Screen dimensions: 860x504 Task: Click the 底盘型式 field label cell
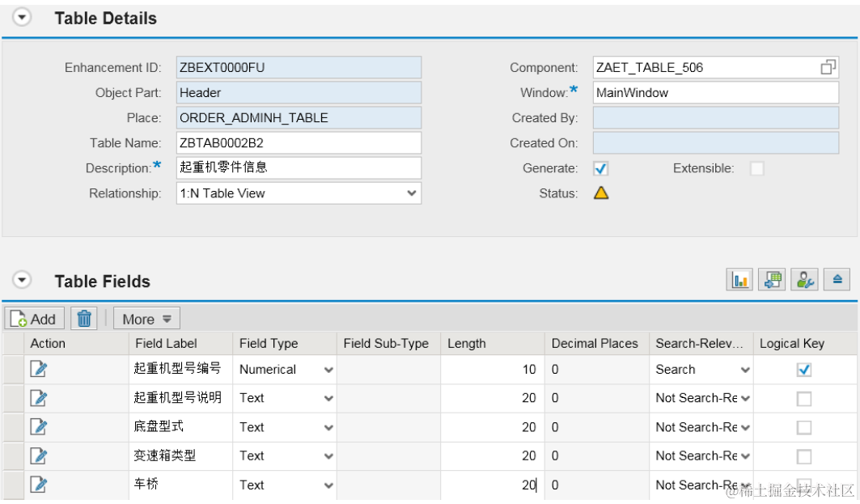181,427
